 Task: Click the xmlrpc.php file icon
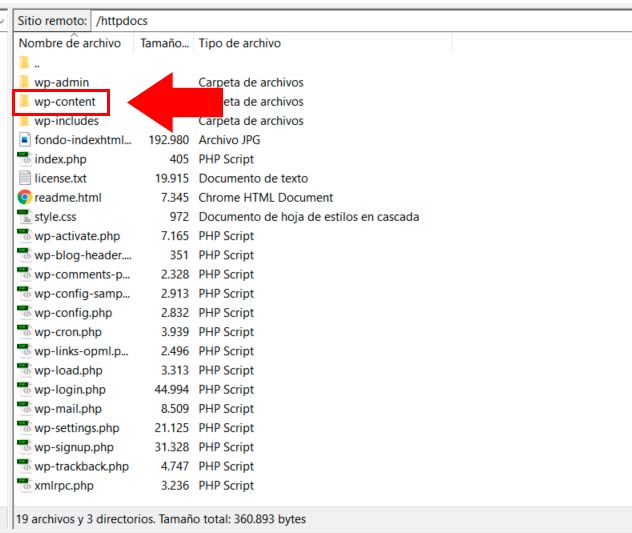[25, 485]
